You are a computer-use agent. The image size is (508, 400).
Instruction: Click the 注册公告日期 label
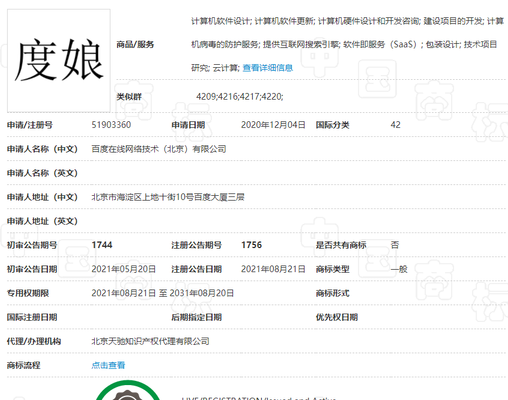pos(196,269)
